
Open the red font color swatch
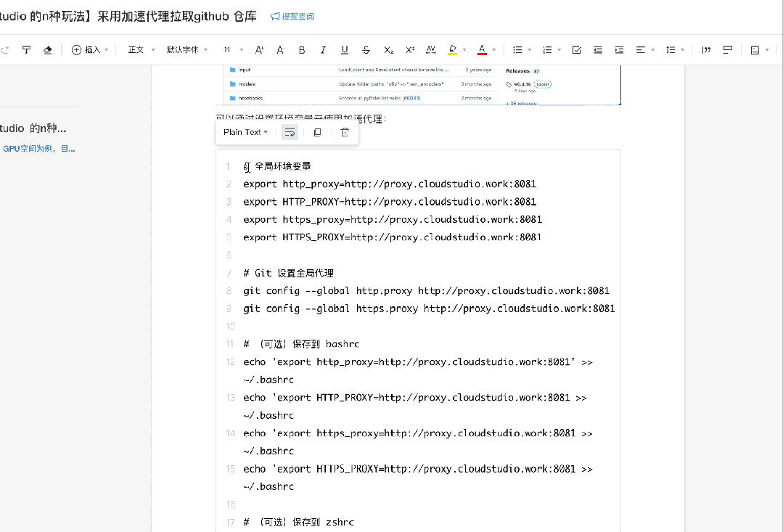click(480, 49)
